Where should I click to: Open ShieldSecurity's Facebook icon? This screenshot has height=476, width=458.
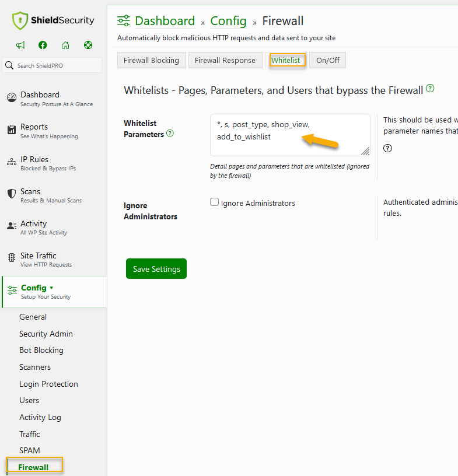tap(42, 45)
